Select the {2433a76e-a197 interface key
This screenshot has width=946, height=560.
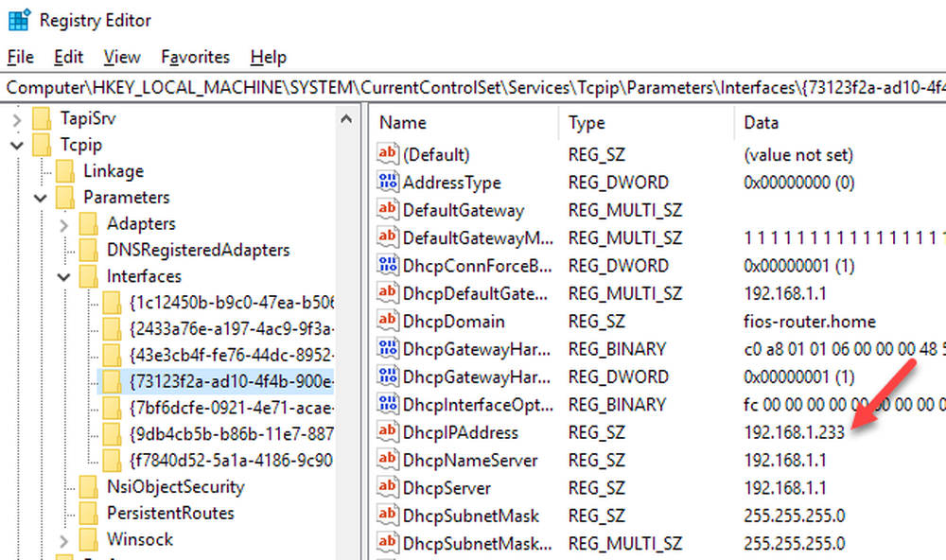231,329
